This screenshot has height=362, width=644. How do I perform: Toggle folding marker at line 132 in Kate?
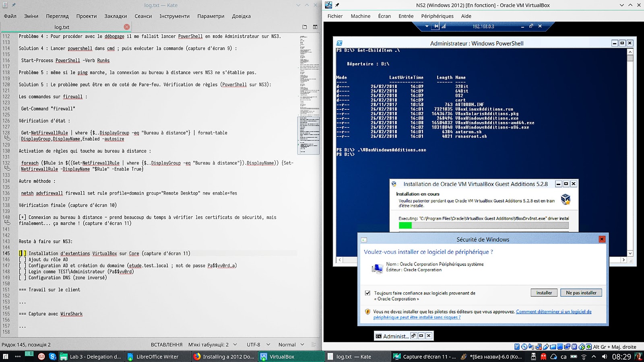point(7,168)
